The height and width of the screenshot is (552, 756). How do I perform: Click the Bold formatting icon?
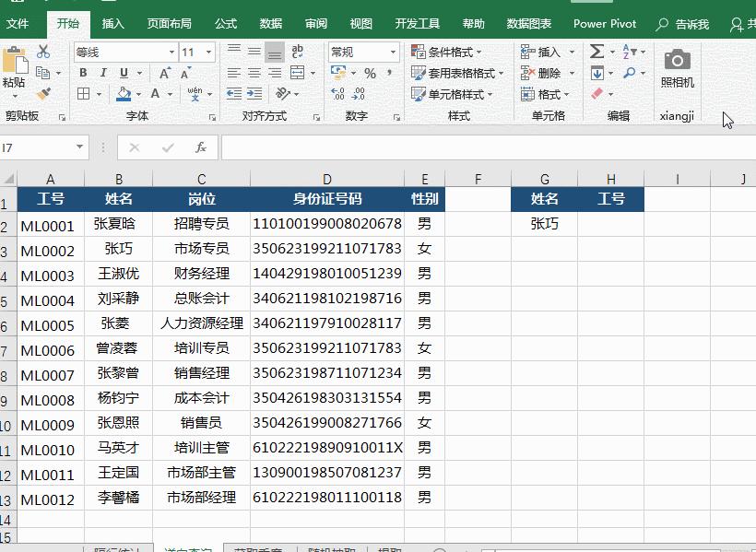click(x=83, y=72)
